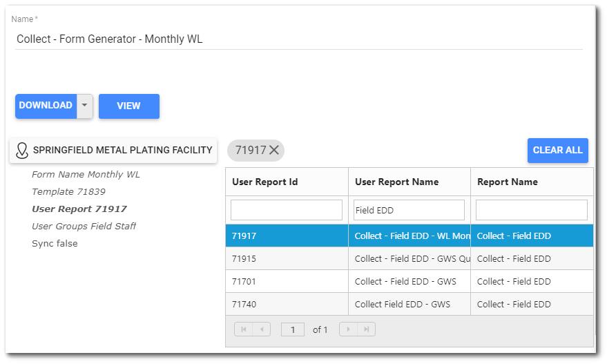Select the User Report 71917 parameter
607x364 pixels.
[79, 209]
